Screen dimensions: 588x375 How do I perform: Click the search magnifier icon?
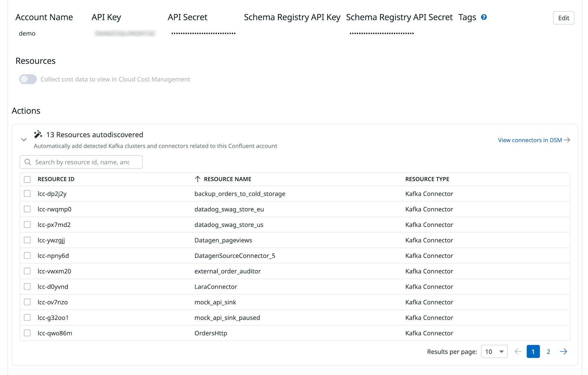27,162
